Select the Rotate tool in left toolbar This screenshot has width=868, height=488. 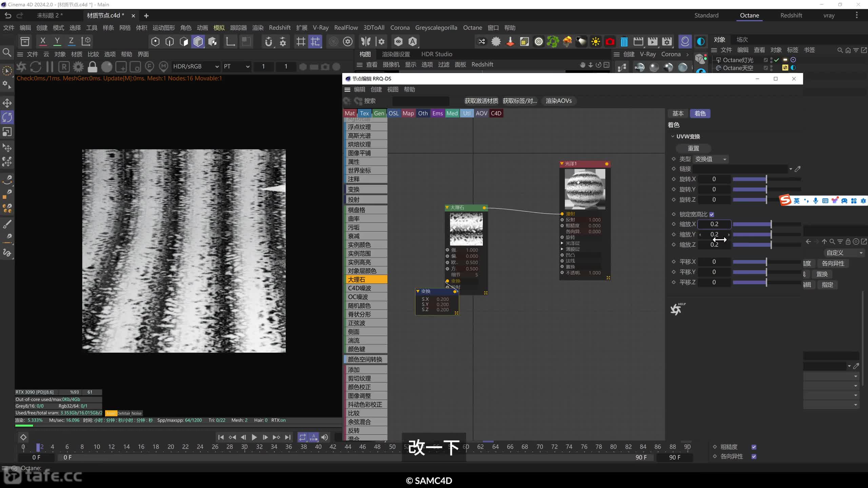7,117
